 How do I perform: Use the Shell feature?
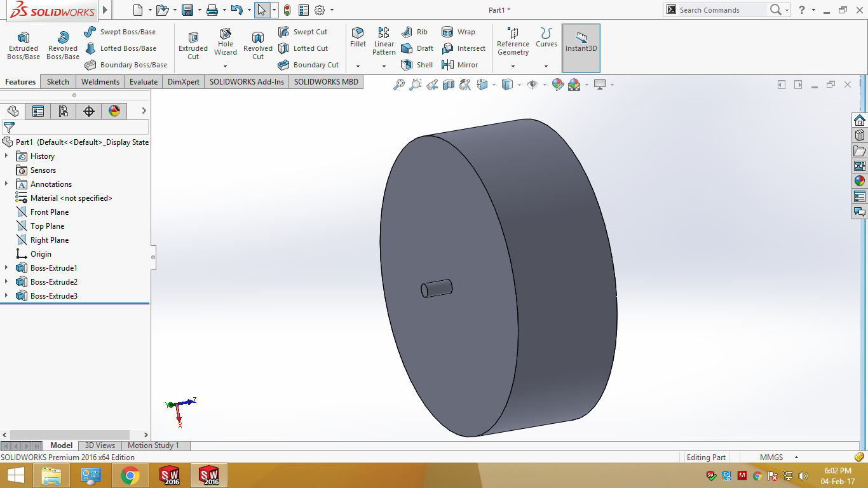[417, 65]
